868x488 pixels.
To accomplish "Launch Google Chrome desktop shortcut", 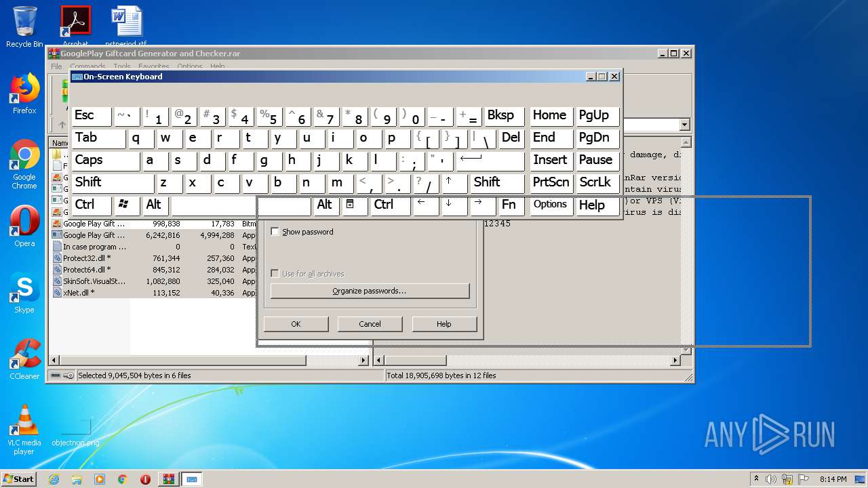I will 24,164.
